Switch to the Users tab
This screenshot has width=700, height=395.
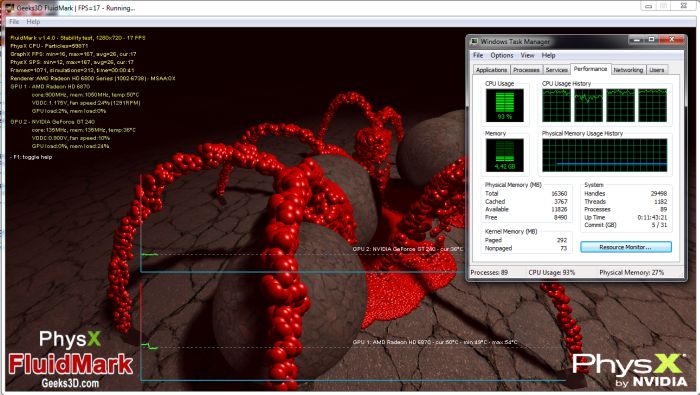[x=657, y=70]
